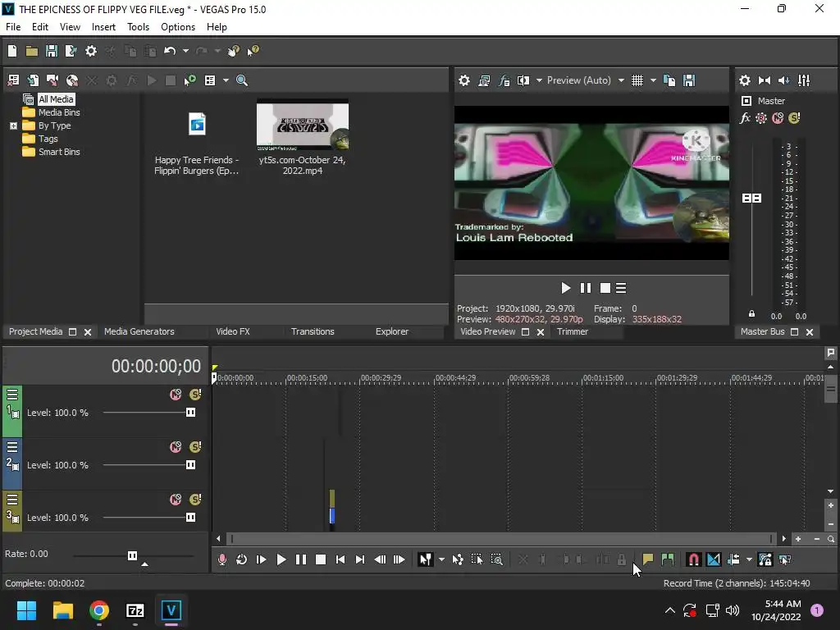Open the Normal Edit Tool dropdown arrow

pyautogui.click(x=441, y=559)
